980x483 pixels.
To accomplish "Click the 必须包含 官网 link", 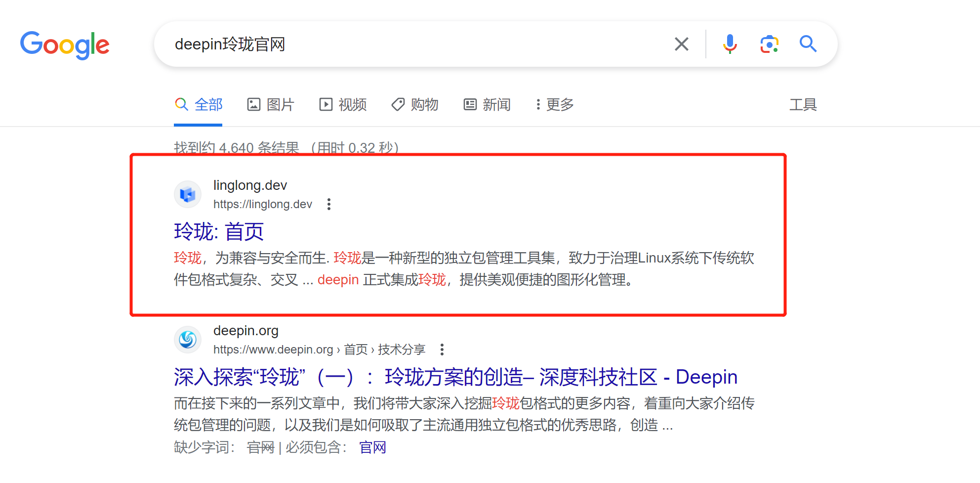I will pos(372,447).
